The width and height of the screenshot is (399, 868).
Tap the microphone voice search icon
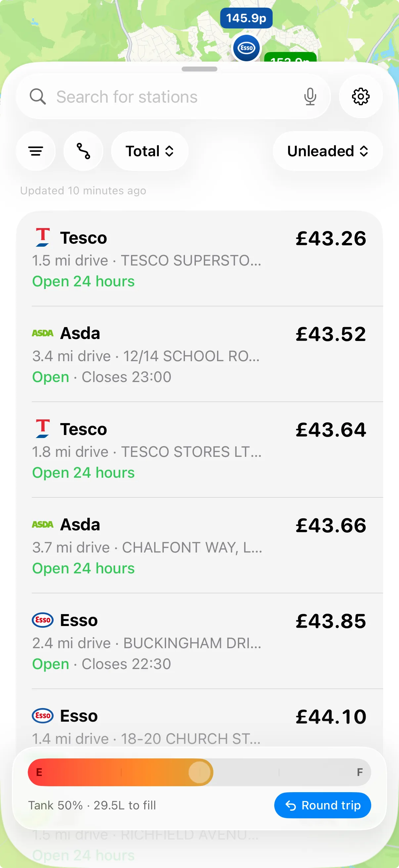pyautogui.click(x=310, y=97)
